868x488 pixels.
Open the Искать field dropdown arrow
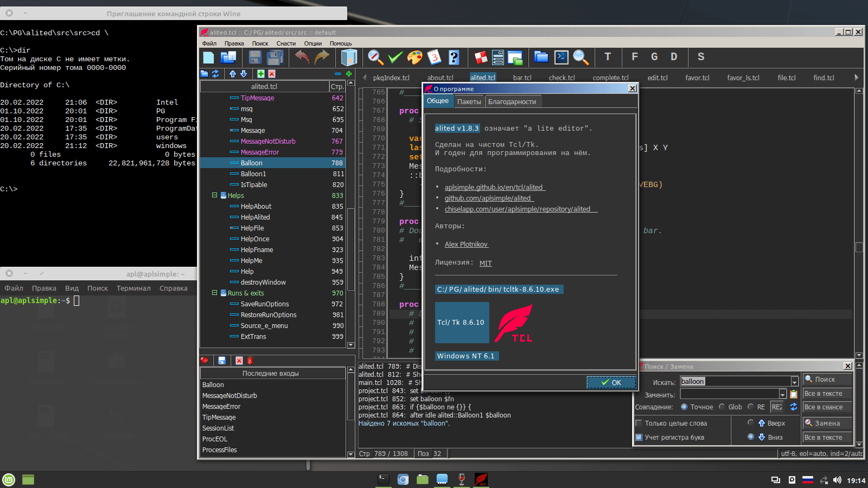(x=794, y=382)
